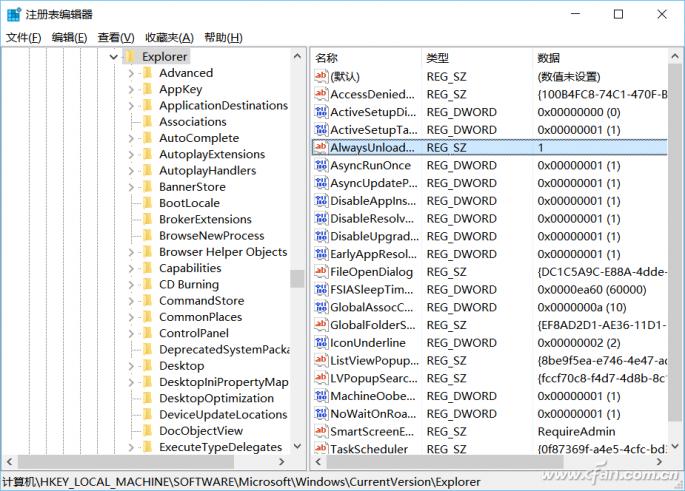Click the DWORD icon of AsyncUpdateP value

321,183
